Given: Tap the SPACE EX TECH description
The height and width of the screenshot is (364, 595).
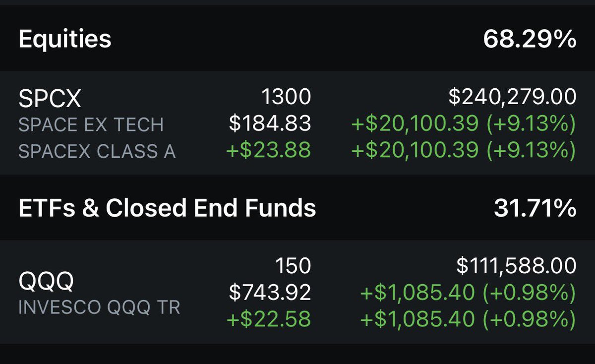Looking at the screenshot, I should coord(91,125).
